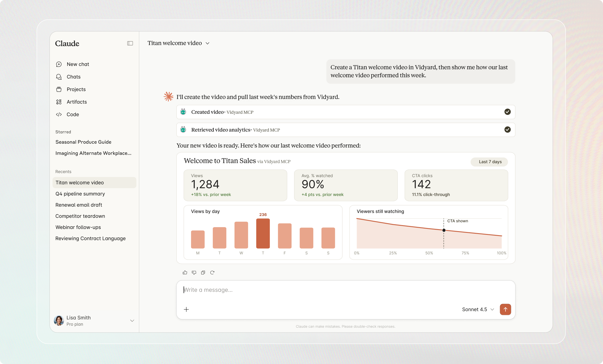This screenshot has height=364, width=603.
Task: Give the response a thumbs down
Action: click(x=194, y=273)
